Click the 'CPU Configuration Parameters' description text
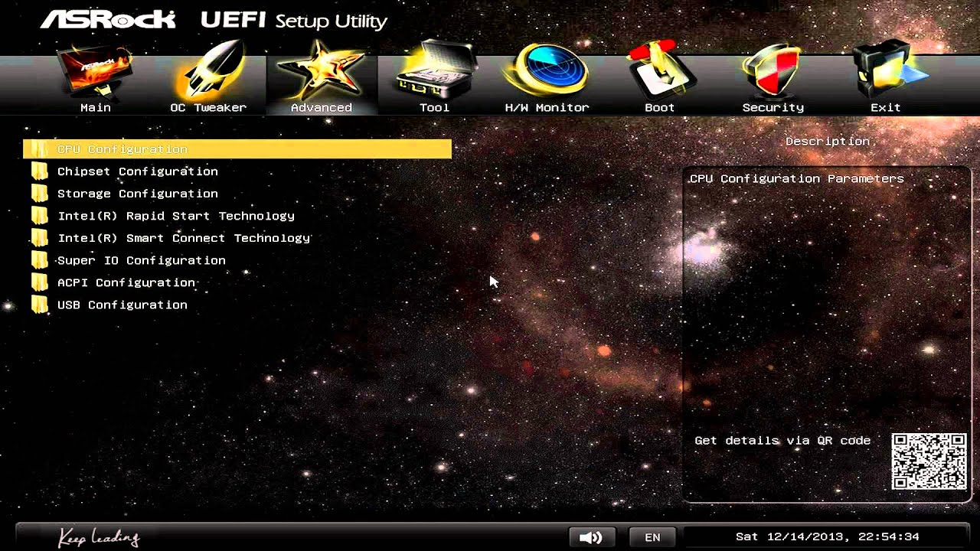The image size is (980, 551). 796,178
